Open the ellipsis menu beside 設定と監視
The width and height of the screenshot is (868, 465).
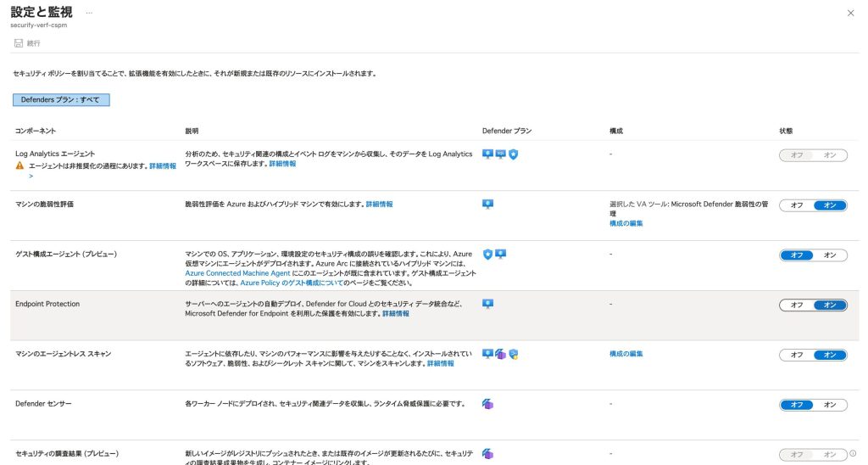[89, 13]
